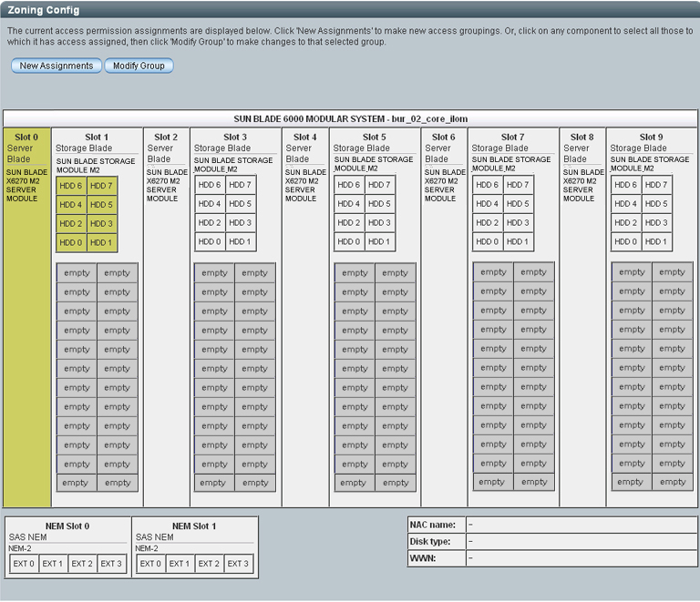Select HDD 6 in Slot 9

click(626, 185)
